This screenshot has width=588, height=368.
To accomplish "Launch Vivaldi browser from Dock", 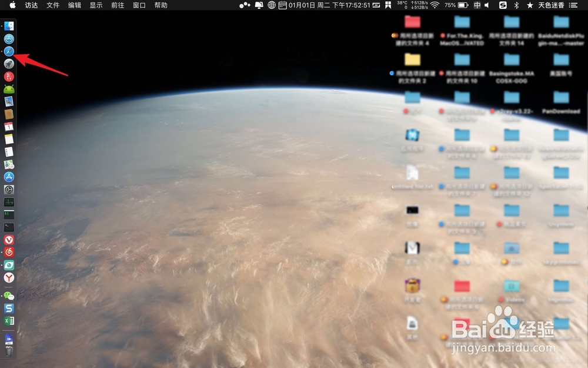I will pyautogui.click(x=9, y=240).
